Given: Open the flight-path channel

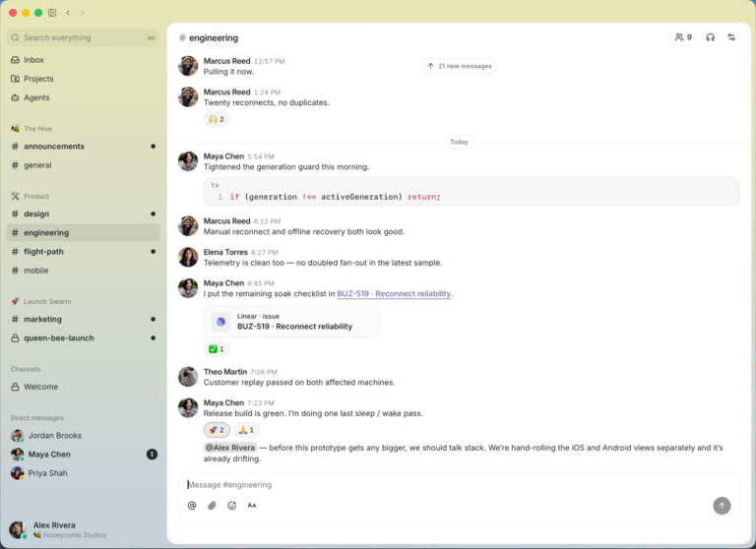Looking at the screenshot, I should (83, 251).
